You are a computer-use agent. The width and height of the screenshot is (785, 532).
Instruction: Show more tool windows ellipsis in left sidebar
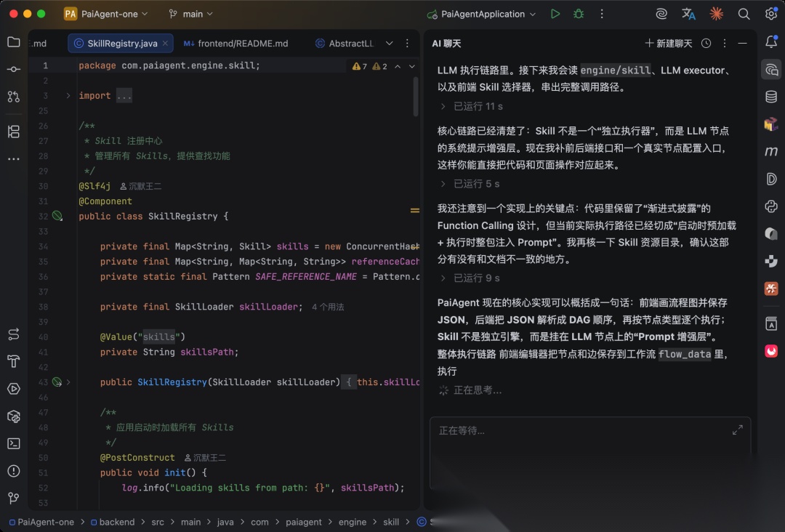pos(14,159)
